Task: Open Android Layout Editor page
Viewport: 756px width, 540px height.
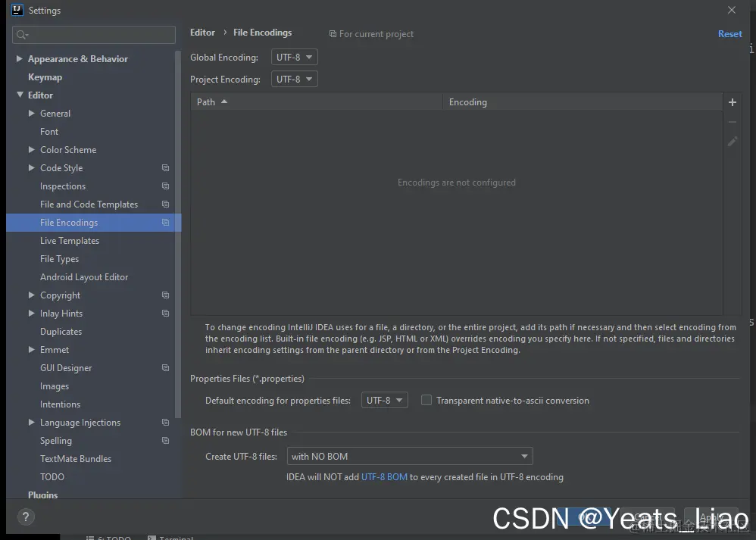Action: pyautogui.click(x=84, y=277)
